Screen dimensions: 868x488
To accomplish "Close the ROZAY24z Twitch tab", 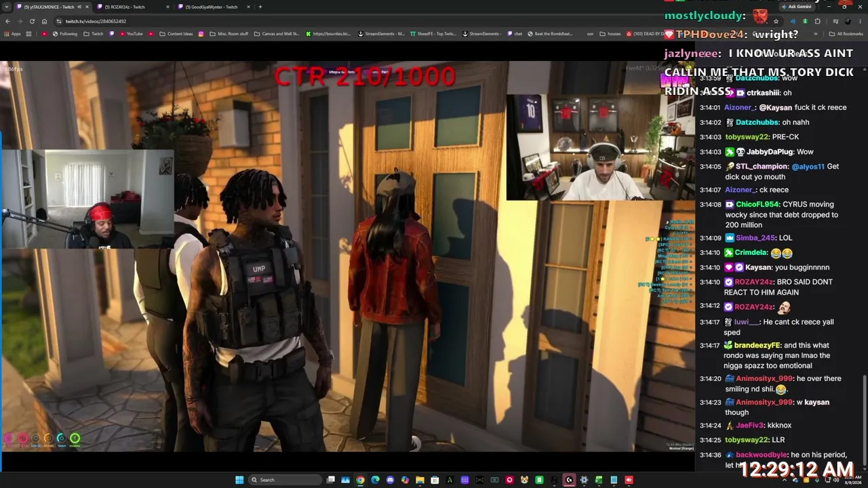I will click(x=167, y=7).
